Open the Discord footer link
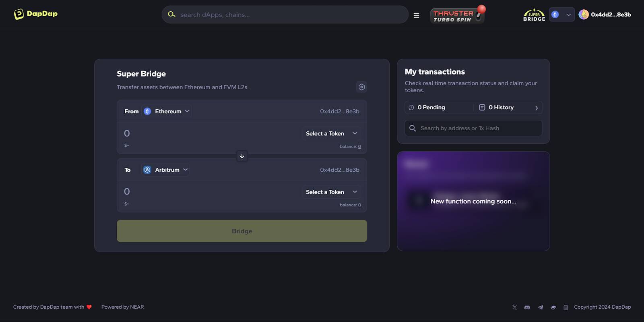The width and height of the screenshot is (644, 322). click(x=527, y=307)
